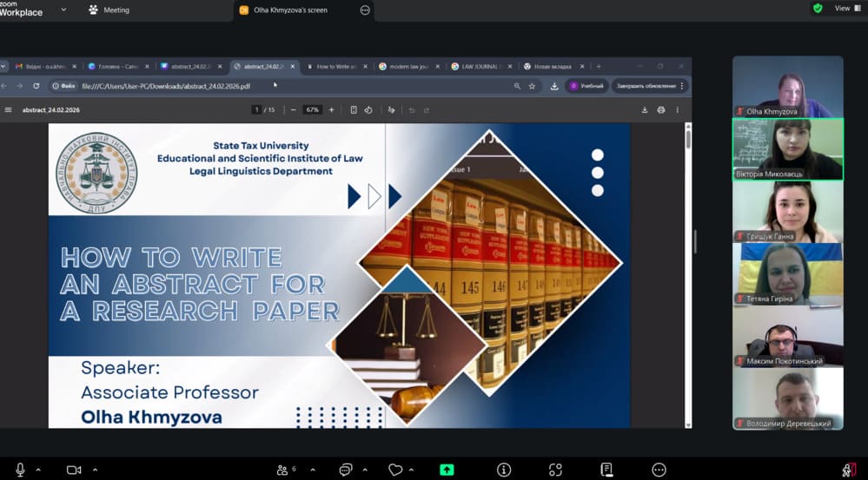Image resolution: width=868 pixels, height=480 pixels.
Task: Open the meeting info icon
Action: click(503, 470)
